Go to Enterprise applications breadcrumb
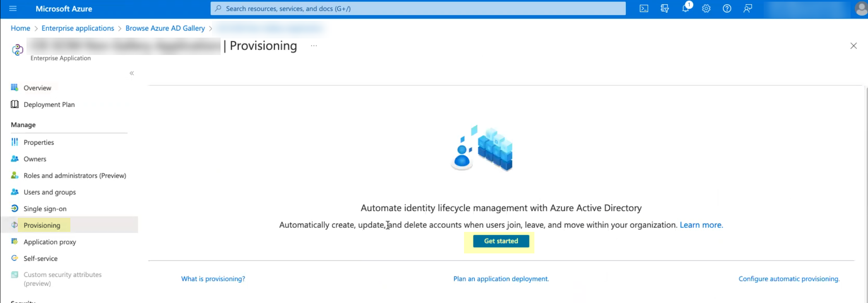Screen dimensions: 868x303 (78, 28)
